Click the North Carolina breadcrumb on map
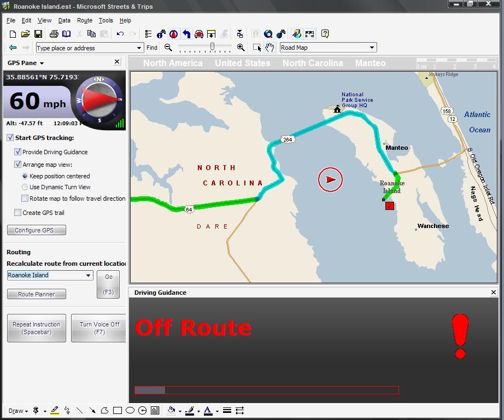The width and height of the screenshot is (504, 420). coord(313,63)
